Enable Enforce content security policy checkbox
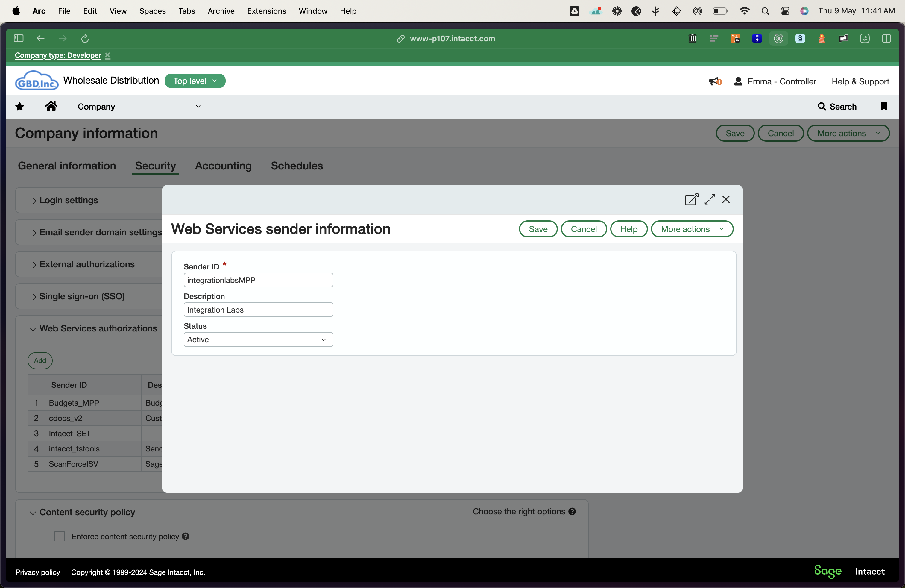Viewport: 905px width, 588px height. [60, 536]
